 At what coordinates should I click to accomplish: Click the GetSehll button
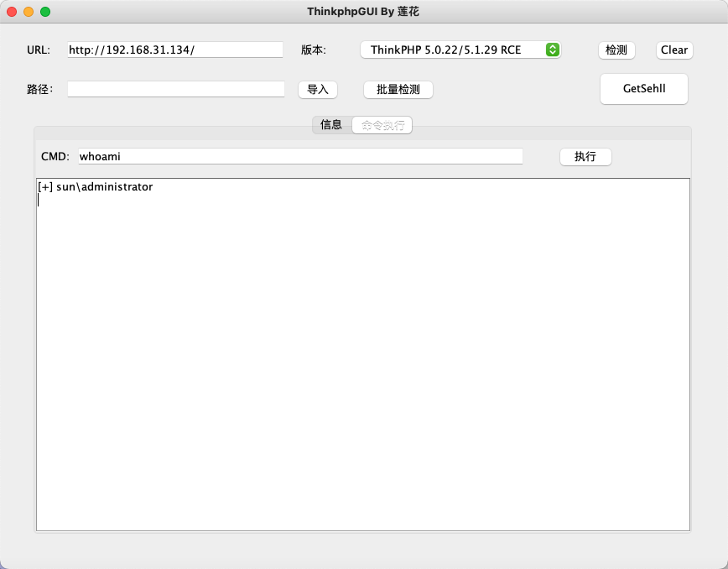tap(644, 89)
